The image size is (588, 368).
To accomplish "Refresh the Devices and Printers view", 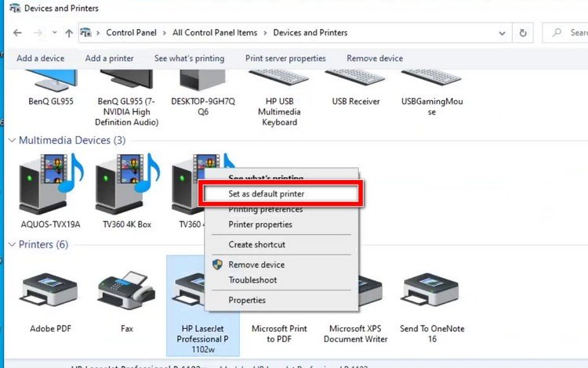I will (x=523, y=33).
